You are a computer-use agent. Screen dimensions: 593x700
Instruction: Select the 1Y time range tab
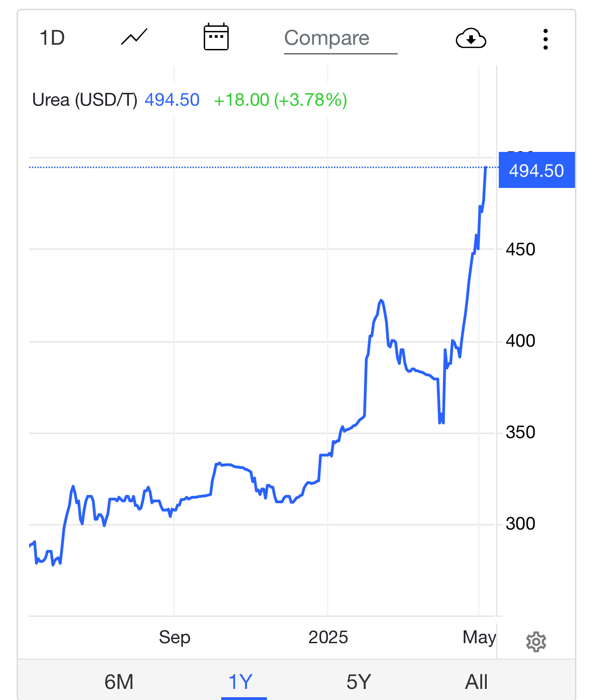coord(241,682)
